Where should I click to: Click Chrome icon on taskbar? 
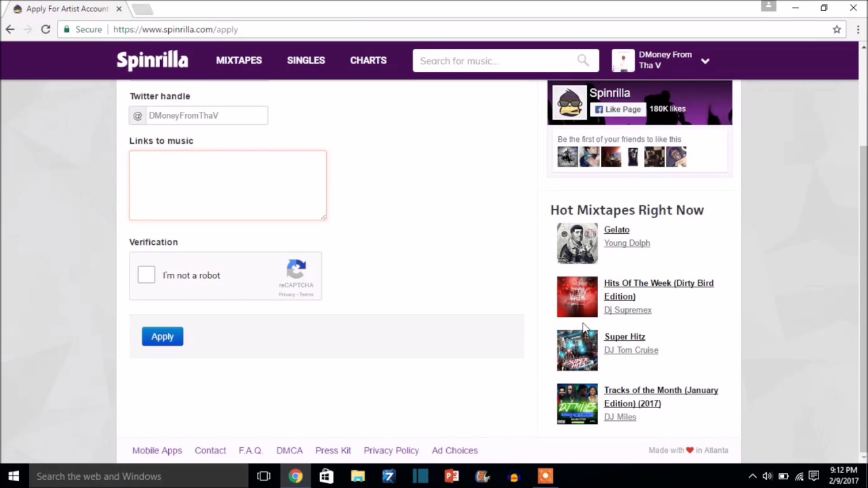[295, 476]
